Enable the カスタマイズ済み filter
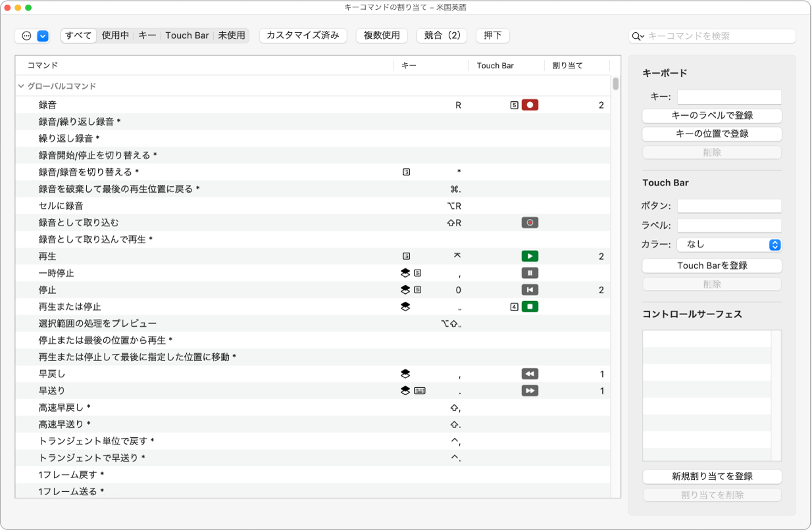The image size is (812, 530). coord(303,36)
